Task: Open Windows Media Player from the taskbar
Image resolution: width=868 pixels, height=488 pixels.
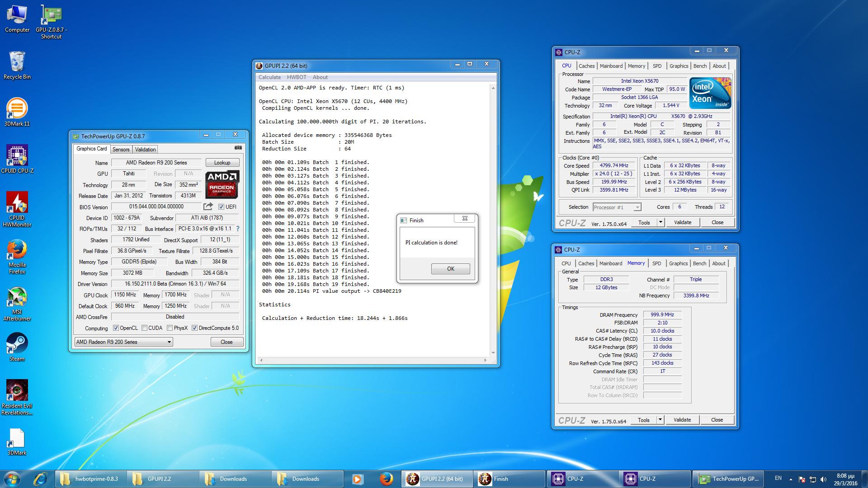Action: coord(357,479)
